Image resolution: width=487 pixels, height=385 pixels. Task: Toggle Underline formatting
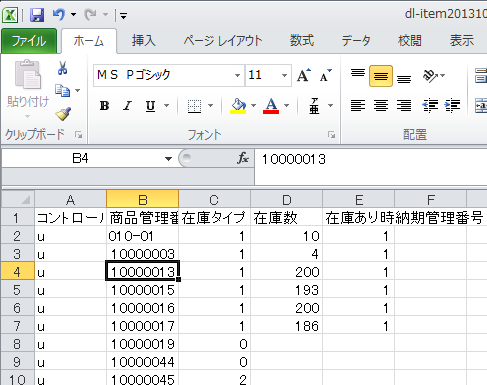[150, 106]
